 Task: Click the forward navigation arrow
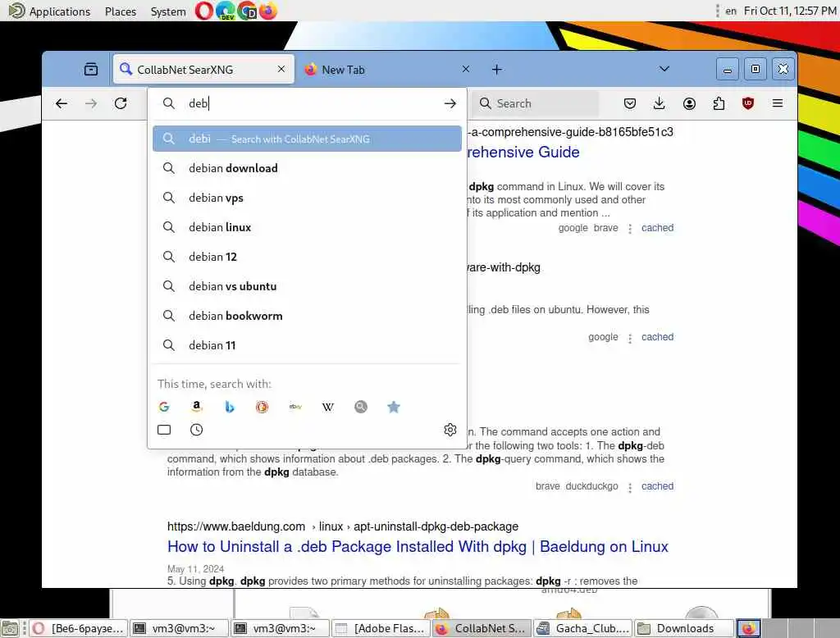[91, 103]
